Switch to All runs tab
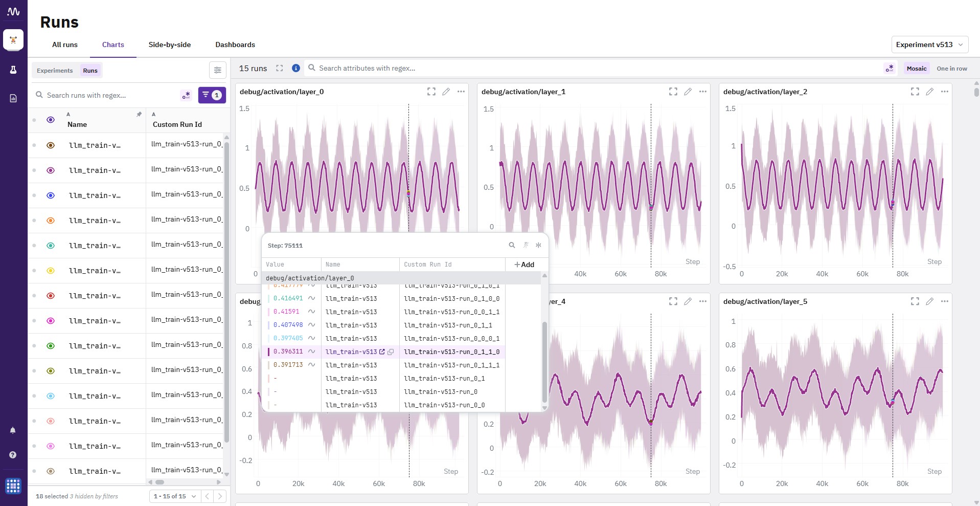980x506 pixels. point(65,45)
